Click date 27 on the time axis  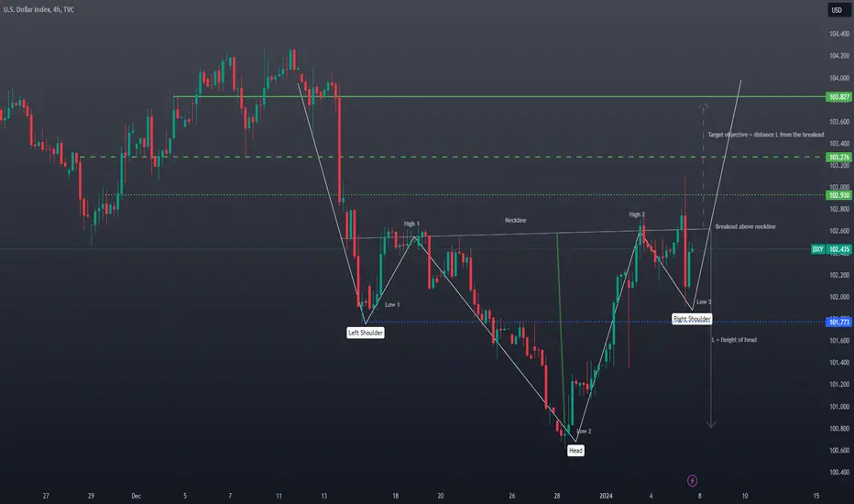(46, 496)
